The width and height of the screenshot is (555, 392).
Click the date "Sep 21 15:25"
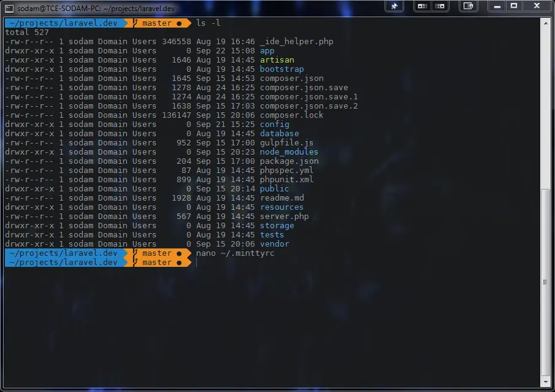pyautogui.click(x=226, y=125)
